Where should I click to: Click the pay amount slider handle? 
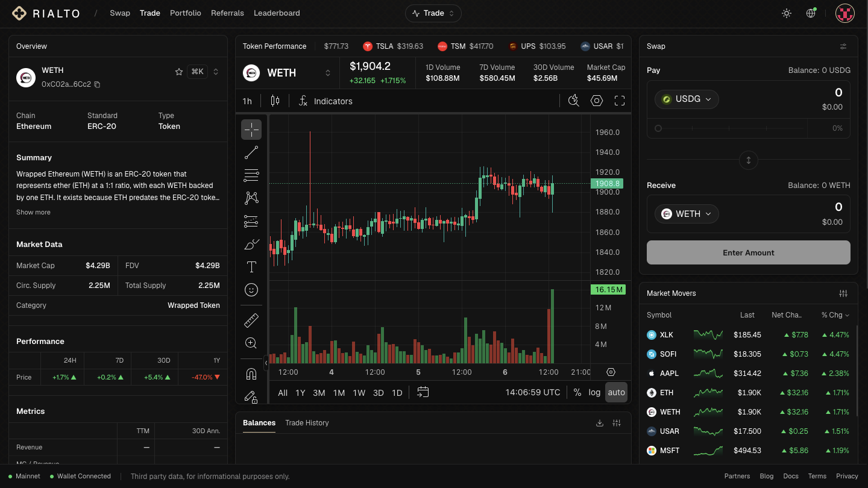coord(658,128)
